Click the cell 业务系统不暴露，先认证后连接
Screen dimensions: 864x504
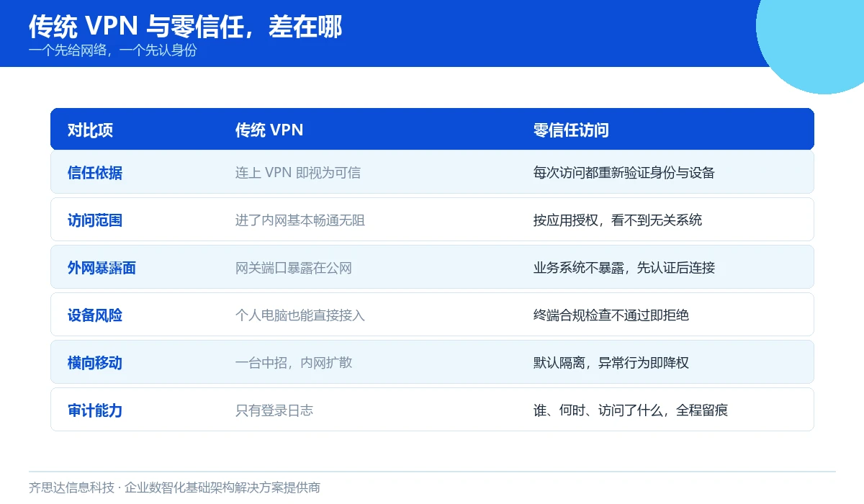tap(624, 268)
